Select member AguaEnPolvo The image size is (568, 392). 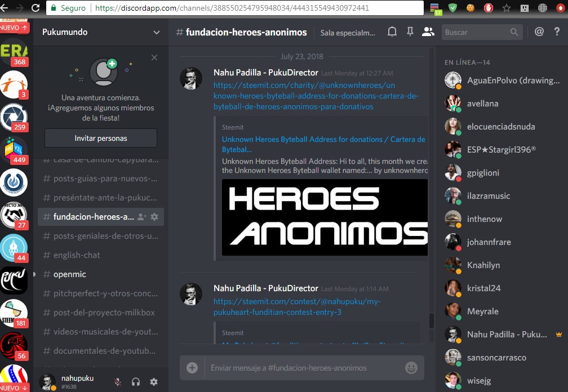click(x=502, y=81)
